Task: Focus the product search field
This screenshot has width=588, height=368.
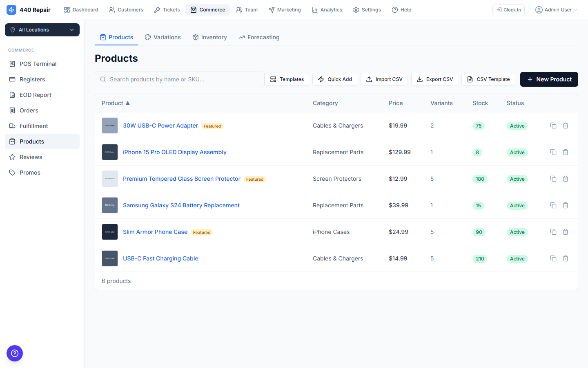Action: click(x=179, y=79)
